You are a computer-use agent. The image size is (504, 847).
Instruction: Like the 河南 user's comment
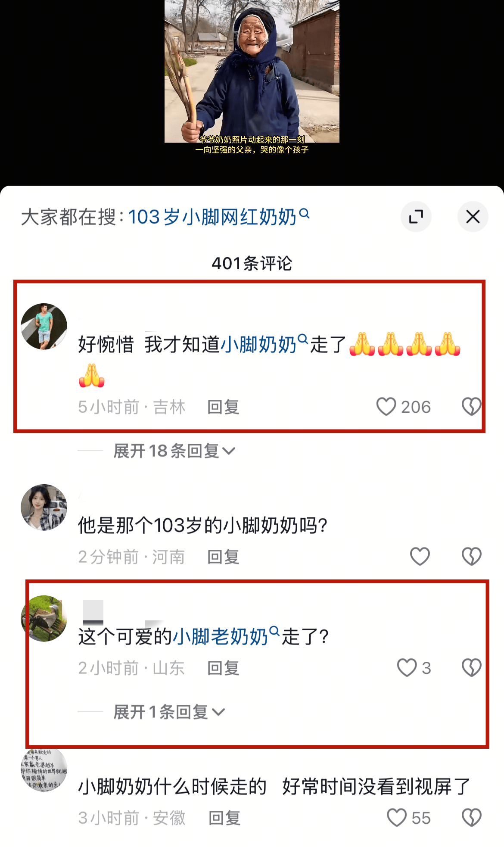[x=420, y=556]
